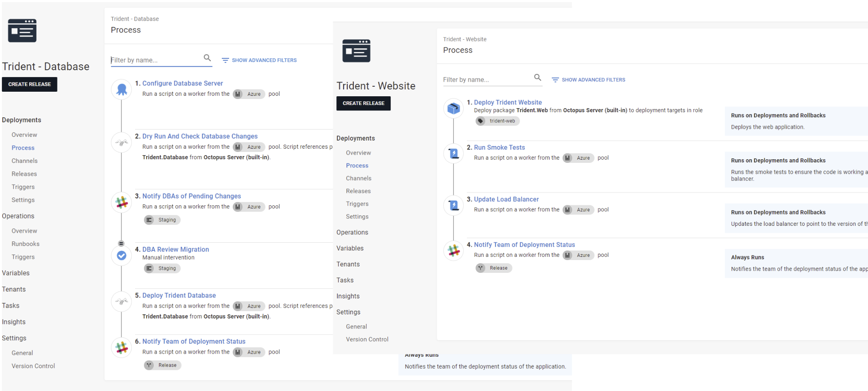
Task: Open Runbooks in Database sidebar
Action: 26,244
